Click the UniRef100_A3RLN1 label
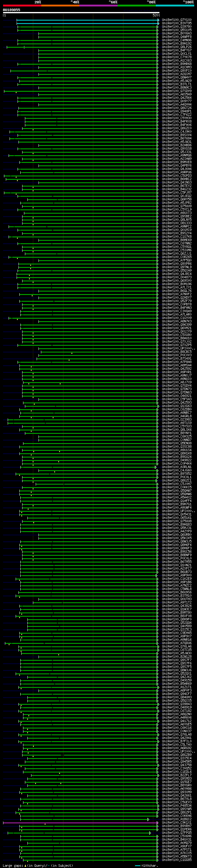The width and height of the screenshot is (197, 868). tap(177, 467)
